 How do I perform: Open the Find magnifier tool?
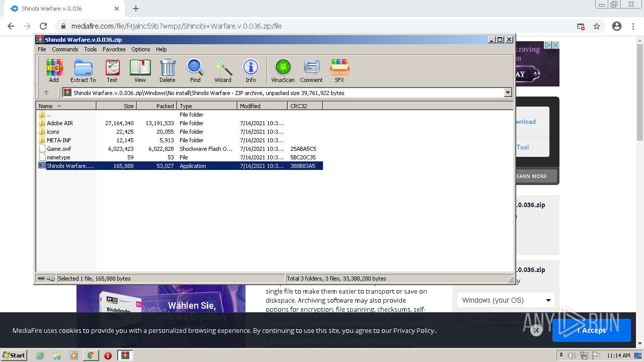[x=195, y=70]
